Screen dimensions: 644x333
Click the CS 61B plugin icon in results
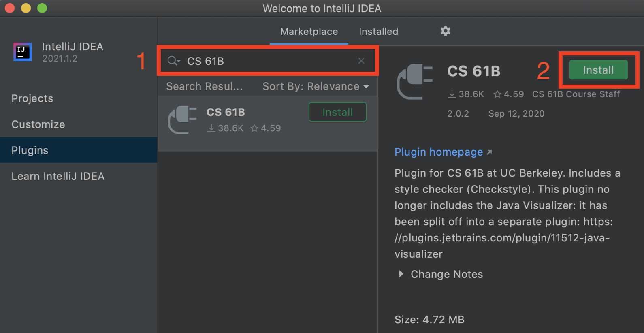(182, 119)
